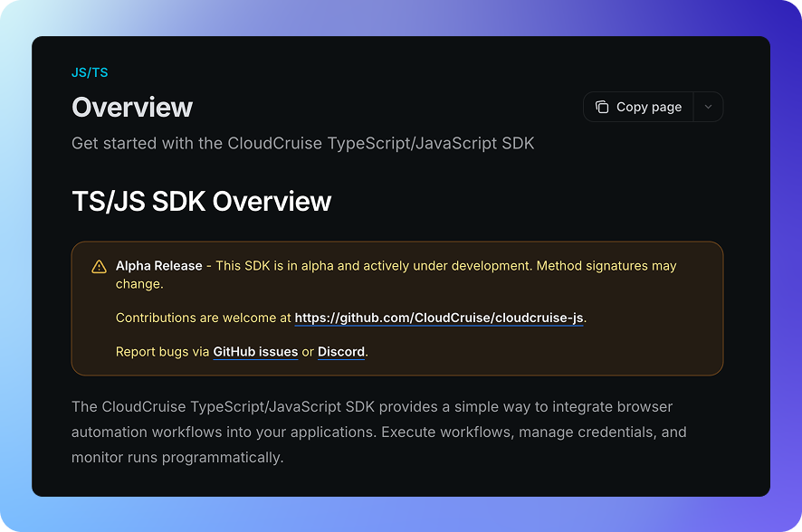Click the JS/TS breadcrumb label
This screenshot has width=802, height=532.
90,72
